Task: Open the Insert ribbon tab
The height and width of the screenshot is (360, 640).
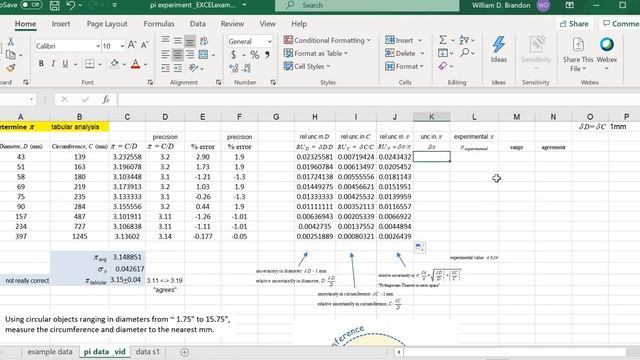Action: 60,24
